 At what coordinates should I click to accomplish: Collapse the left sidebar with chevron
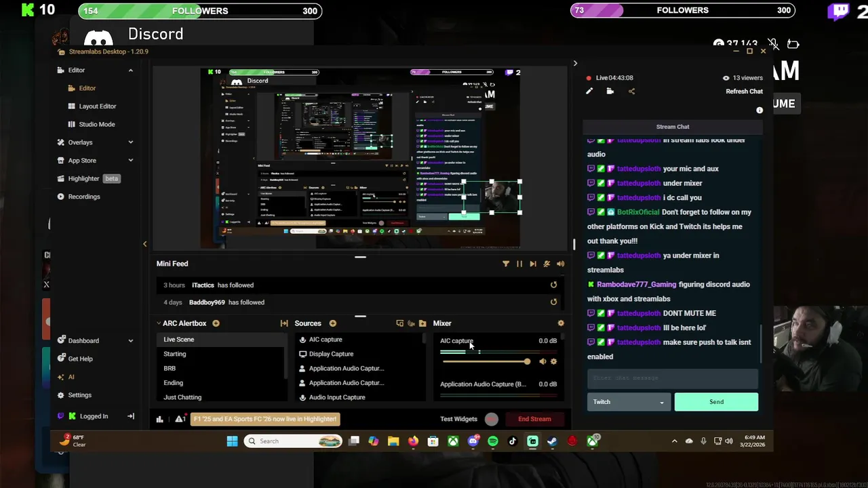click(144, 244)
